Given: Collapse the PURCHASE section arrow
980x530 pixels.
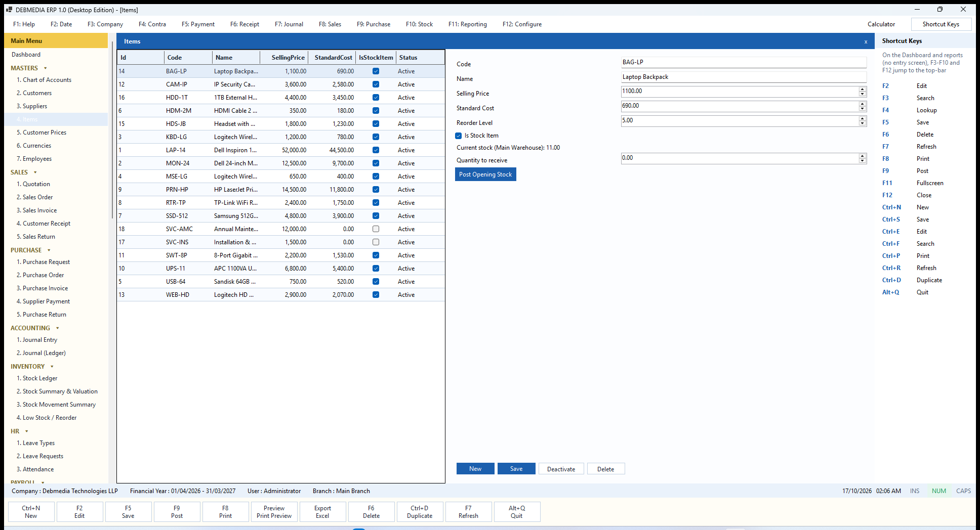Looking at the screenshot, I should pyautogui.click(x=49, y=250).
